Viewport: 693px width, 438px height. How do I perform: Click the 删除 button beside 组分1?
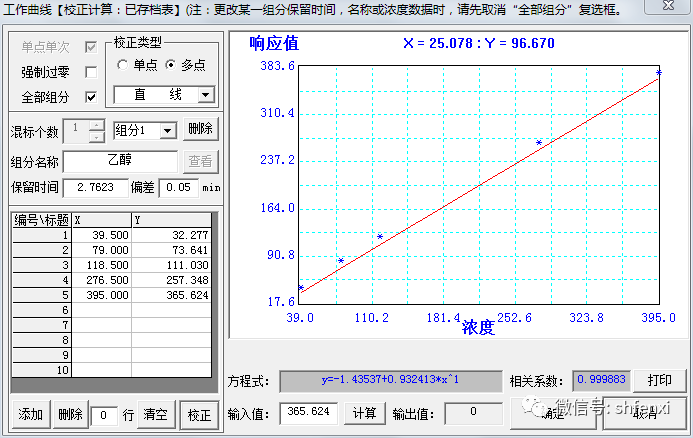[x=200, y=131]
